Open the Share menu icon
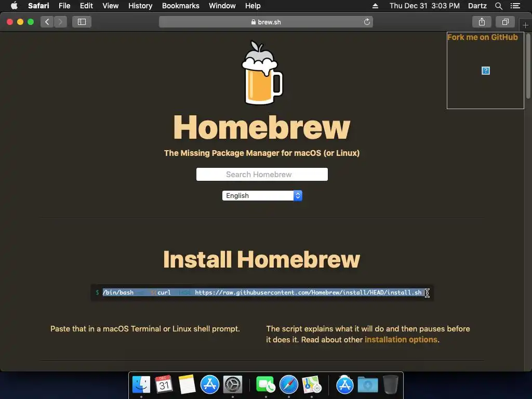Screen dimensions: 532x399 click(482, 22)
